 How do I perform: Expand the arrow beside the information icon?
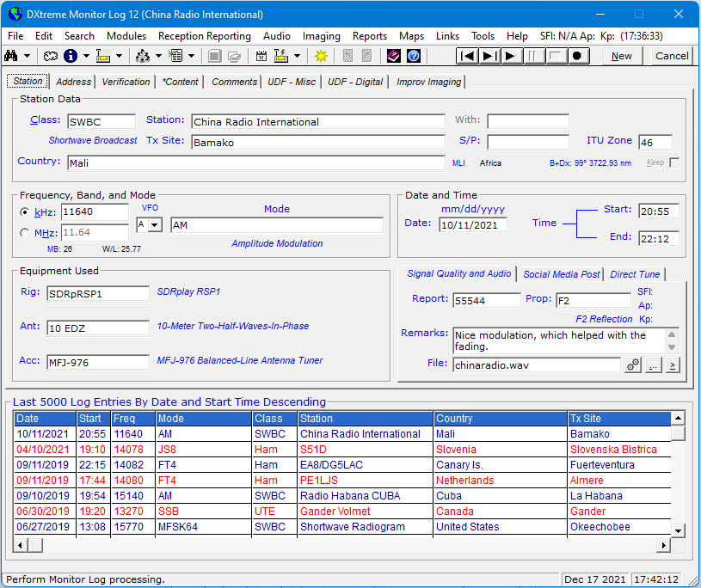(86, 56)
